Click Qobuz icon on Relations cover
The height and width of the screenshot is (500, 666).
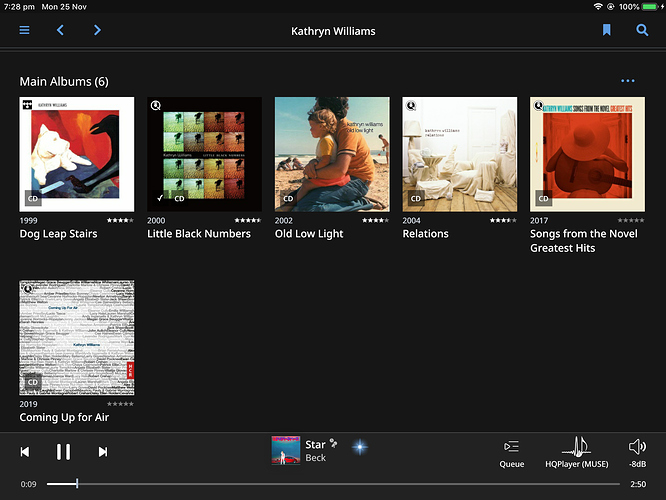click(x=411, y=105)
